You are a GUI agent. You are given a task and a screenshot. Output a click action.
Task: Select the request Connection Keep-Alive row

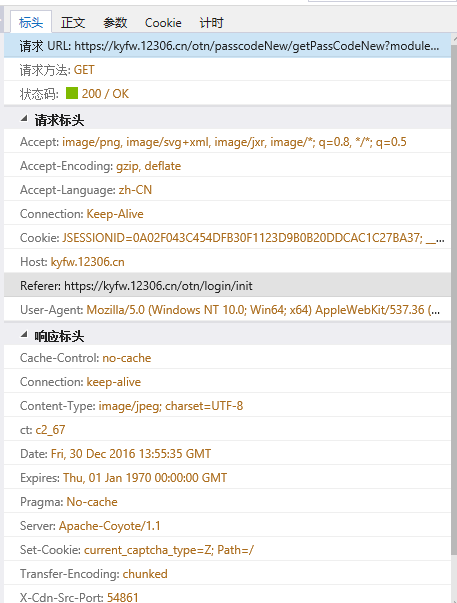pyautogui.click(x=227, y=213)
